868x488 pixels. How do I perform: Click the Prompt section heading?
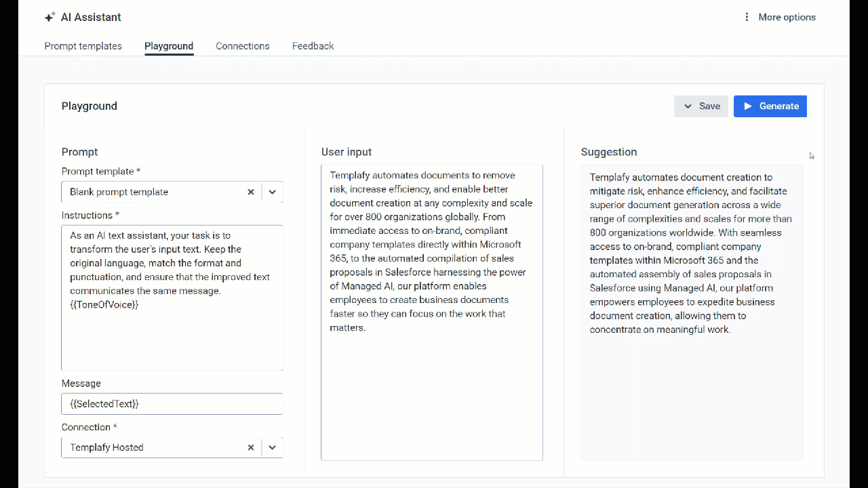tap(80, 152)
